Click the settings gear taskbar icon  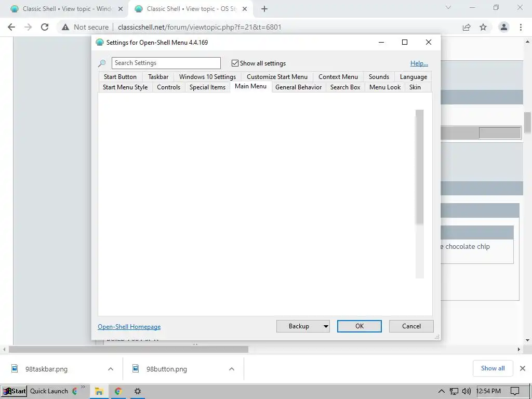coord(137,391)
